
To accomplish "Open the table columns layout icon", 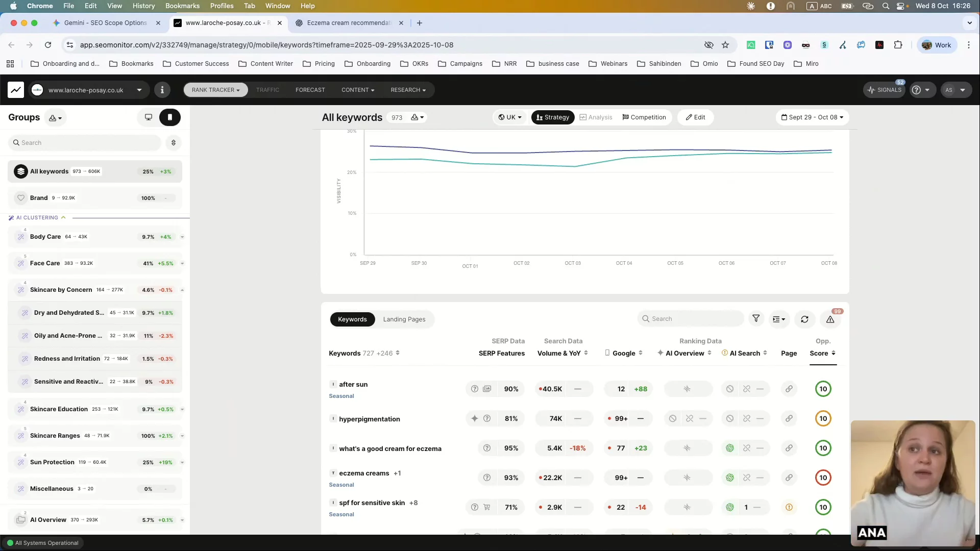I will pos(779,319).
